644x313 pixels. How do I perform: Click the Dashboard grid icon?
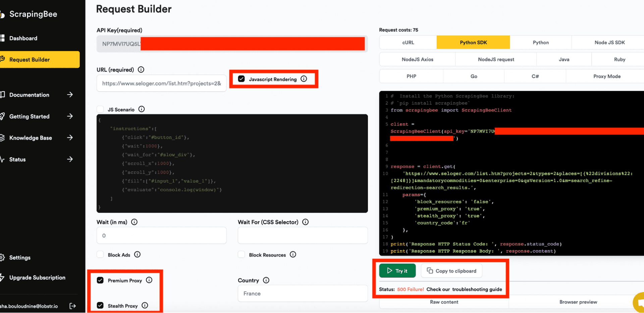pos(2,38)
